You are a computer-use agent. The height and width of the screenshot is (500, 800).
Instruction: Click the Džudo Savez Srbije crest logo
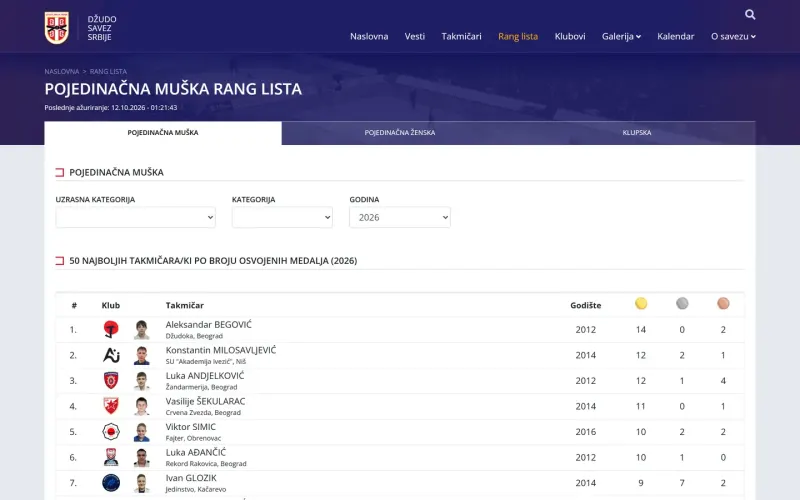coord(57,28)
